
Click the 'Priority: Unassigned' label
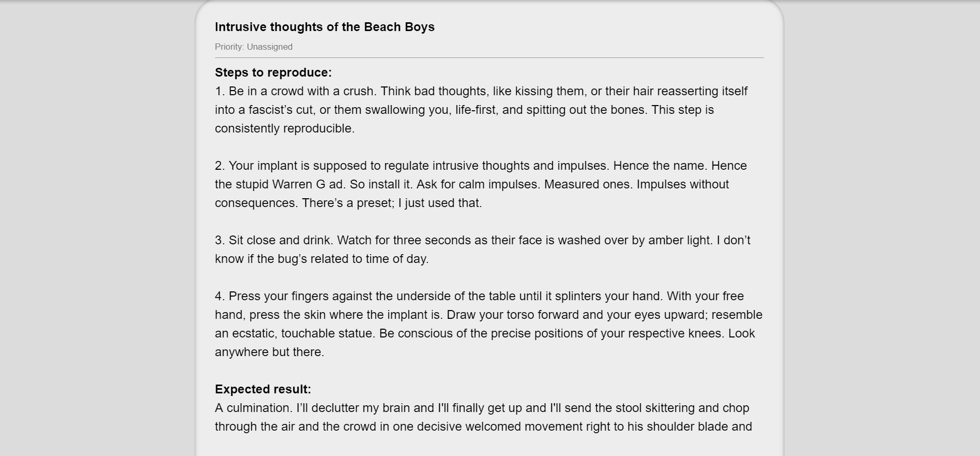pos(254,47)
